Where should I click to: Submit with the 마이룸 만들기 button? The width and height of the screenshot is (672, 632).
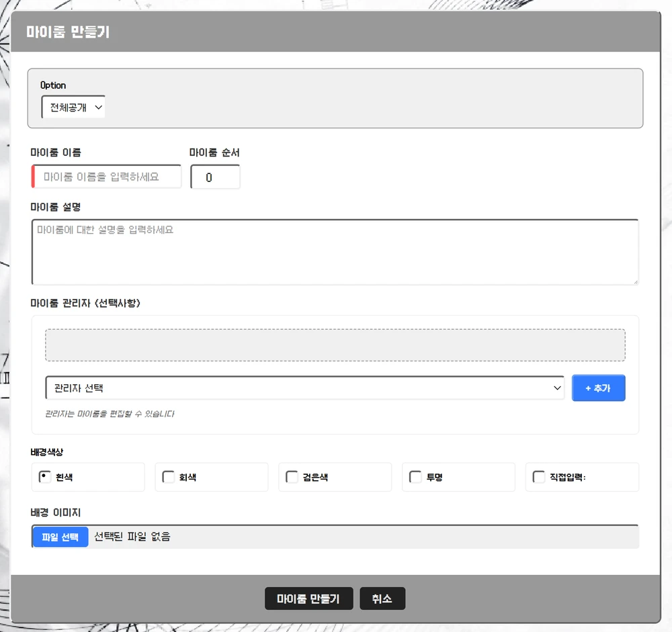(308, 598)
